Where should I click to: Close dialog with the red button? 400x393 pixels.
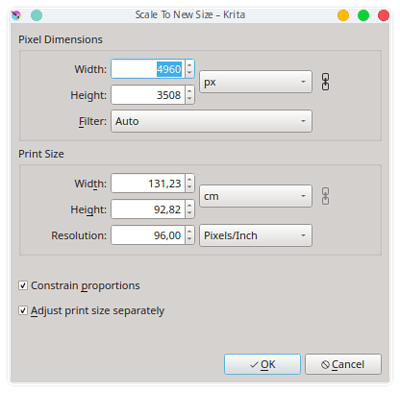pyautogui.click(x=383, y=15)
